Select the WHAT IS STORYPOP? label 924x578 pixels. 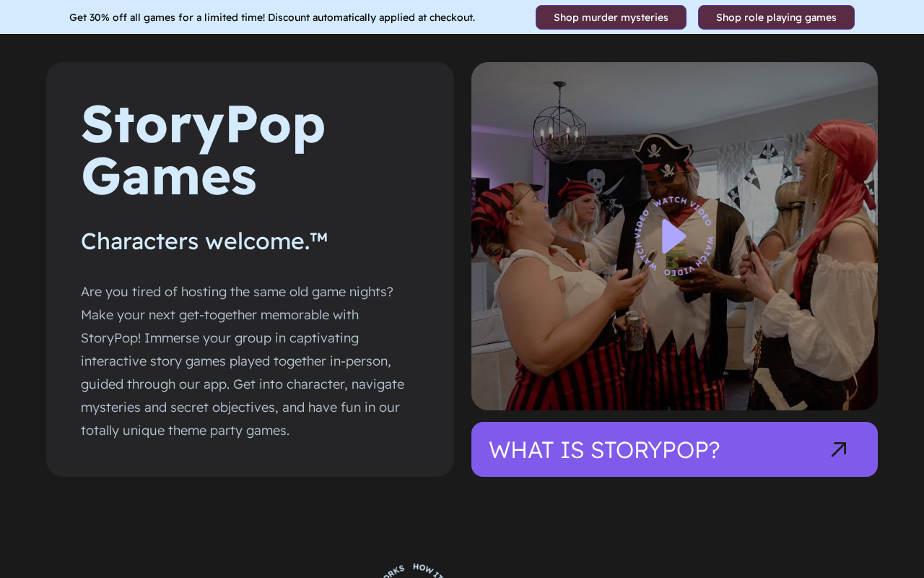(604, 449)
